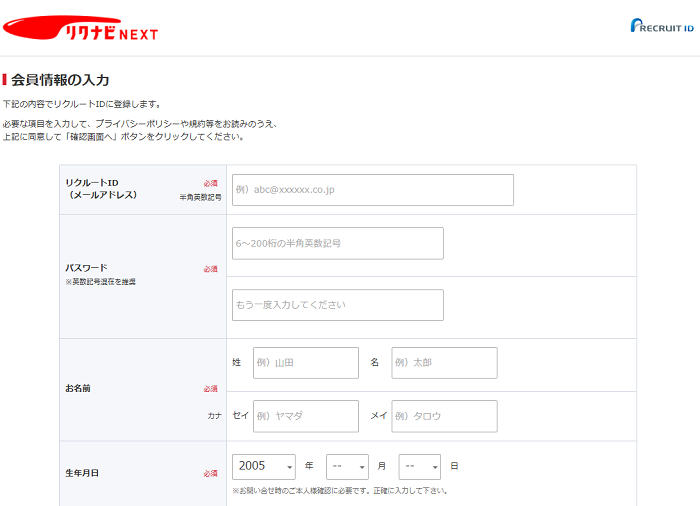This screenshot has height=506, width=700.
Task: Expand the birth day dropdown
Action: [419, 467]
